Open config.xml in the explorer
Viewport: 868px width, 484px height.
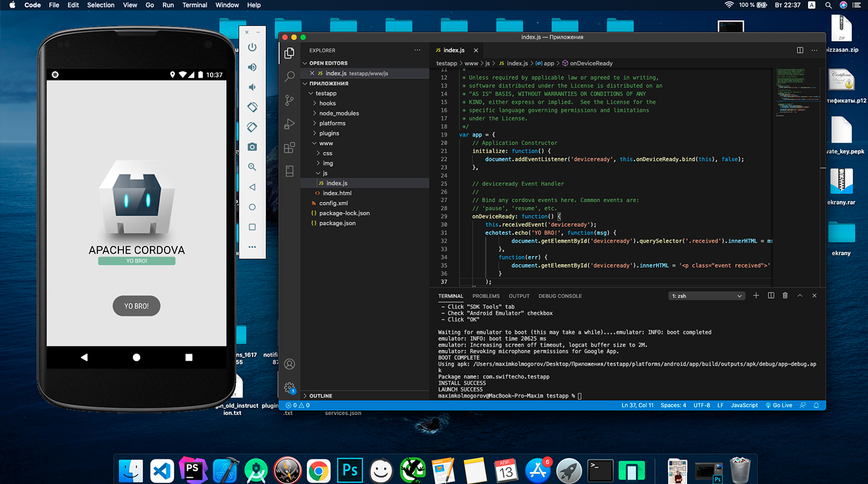tap(333, 203)
